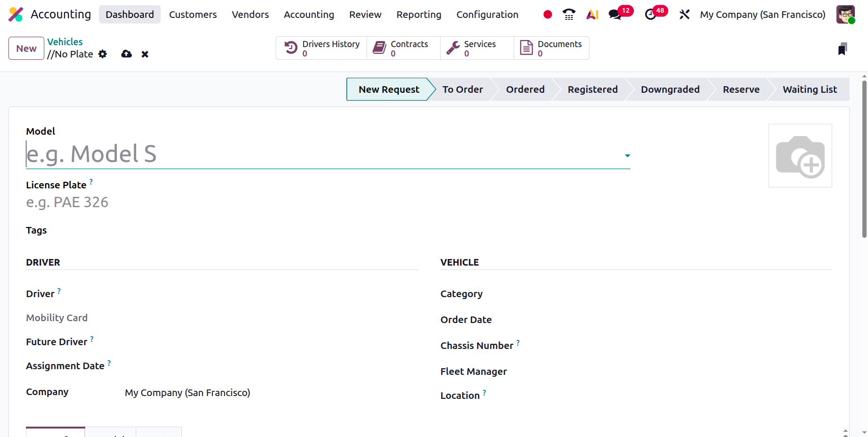This screenshot has width=868, height=437.
Task: Open the voip phone icon in top bar
Action: click(x=569, y=15)
